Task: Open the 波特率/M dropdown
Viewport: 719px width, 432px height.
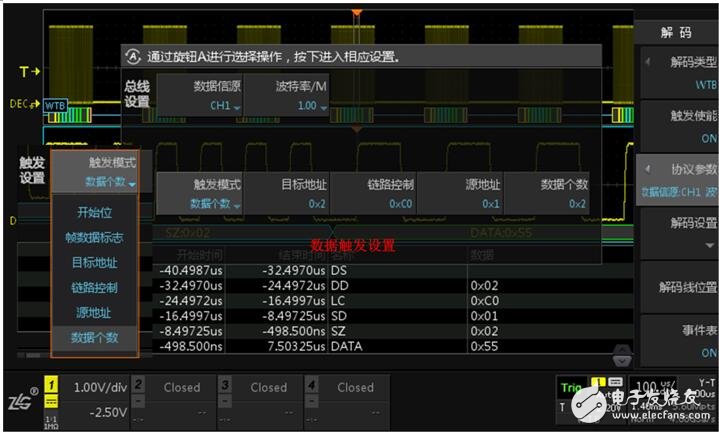Action: [301, 96]
